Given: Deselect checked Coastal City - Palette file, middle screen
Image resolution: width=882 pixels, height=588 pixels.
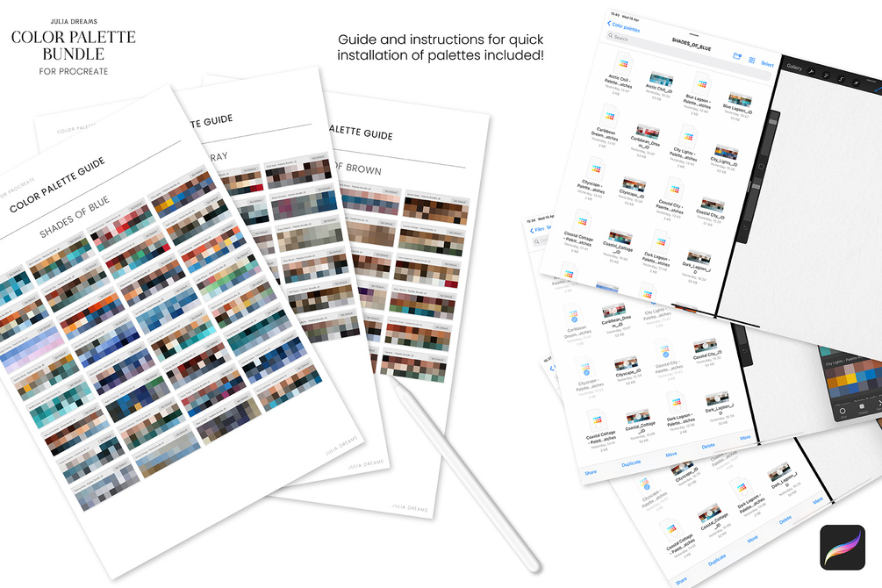Looking at the screenshot, I should [x=664, y=350].
